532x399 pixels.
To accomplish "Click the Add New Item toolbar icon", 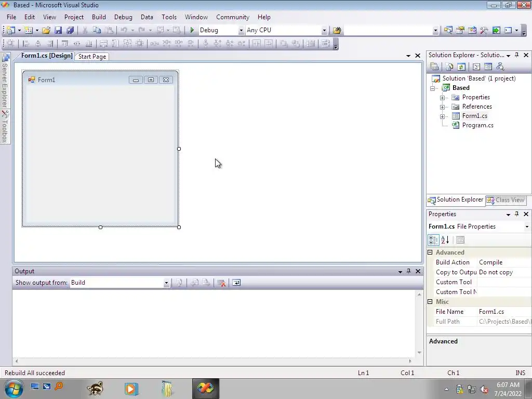I will click(29, 30).
